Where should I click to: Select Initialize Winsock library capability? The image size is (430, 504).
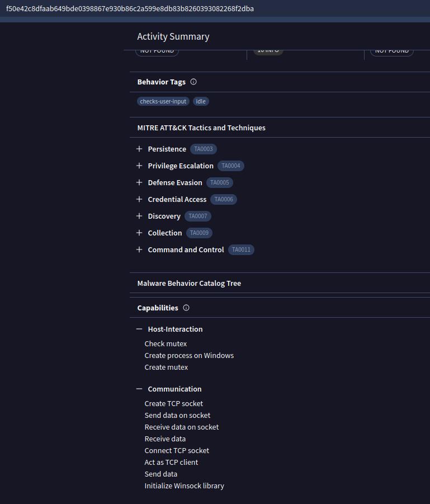(184, 486)
